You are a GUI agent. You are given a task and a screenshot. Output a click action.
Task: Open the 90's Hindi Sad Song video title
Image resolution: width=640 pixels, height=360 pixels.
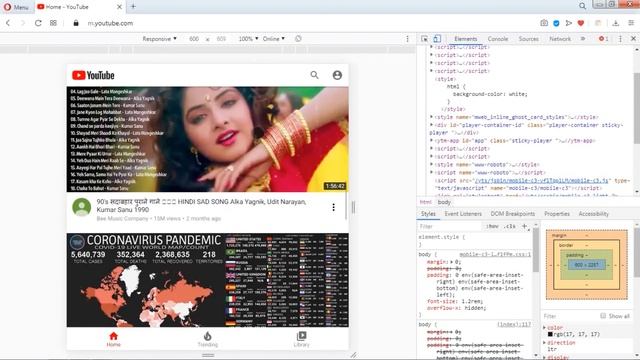(202, 206)
